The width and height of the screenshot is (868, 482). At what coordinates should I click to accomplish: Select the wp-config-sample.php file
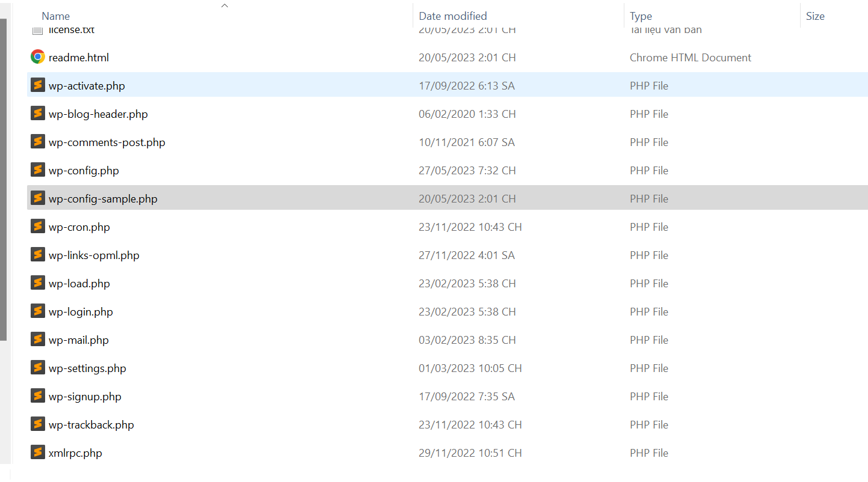point(102,198)
